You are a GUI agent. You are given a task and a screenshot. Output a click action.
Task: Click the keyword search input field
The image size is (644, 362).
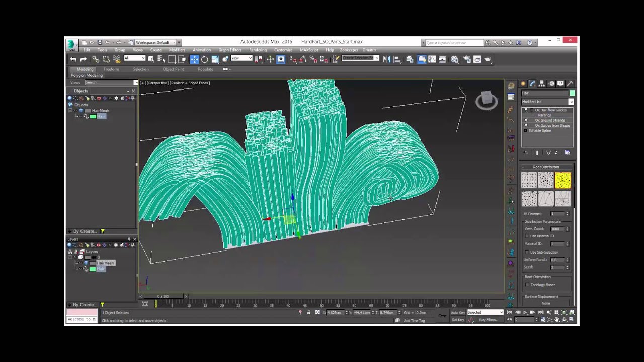(x=454, y=43)
